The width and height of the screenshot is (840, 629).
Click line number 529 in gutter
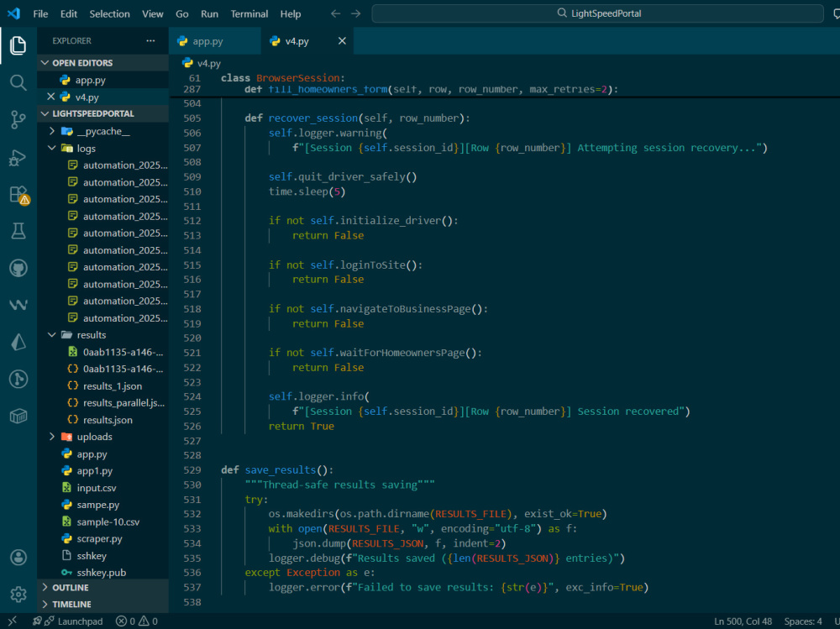192,470
